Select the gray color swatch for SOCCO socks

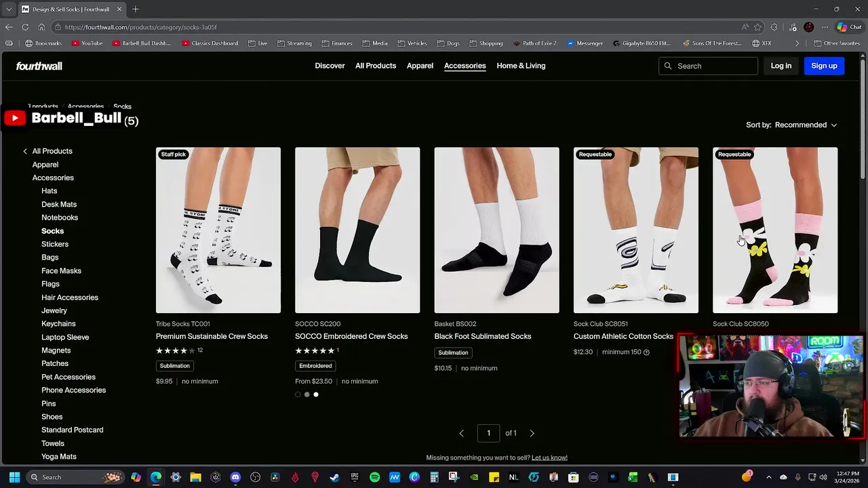(x=307, y=394)
